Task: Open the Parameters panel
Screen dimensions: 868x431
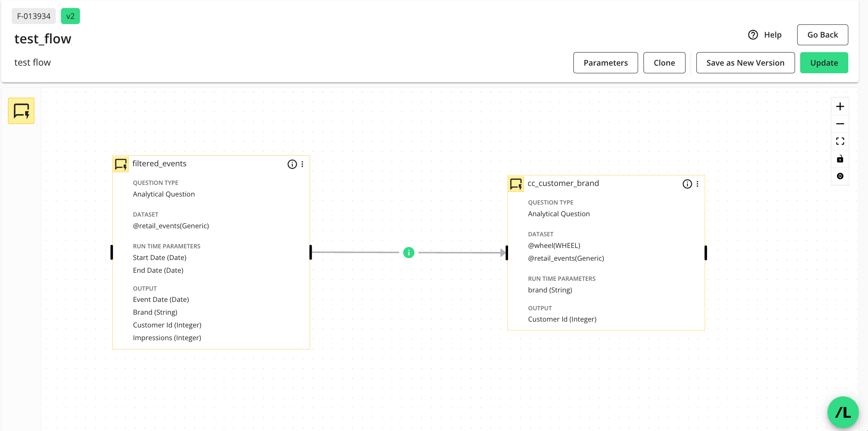Action: [x=605, y=63]
